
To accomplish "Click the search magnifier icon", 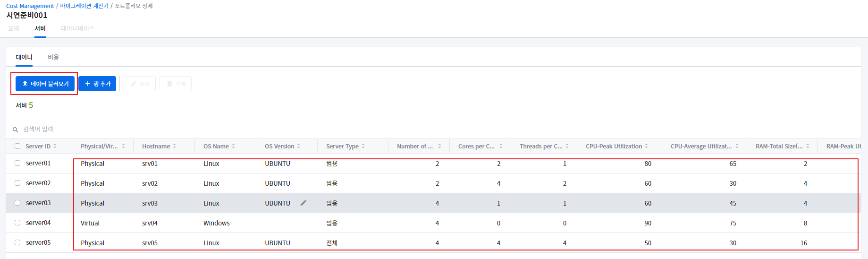I will pyautogui.click(x=16, y=129).
